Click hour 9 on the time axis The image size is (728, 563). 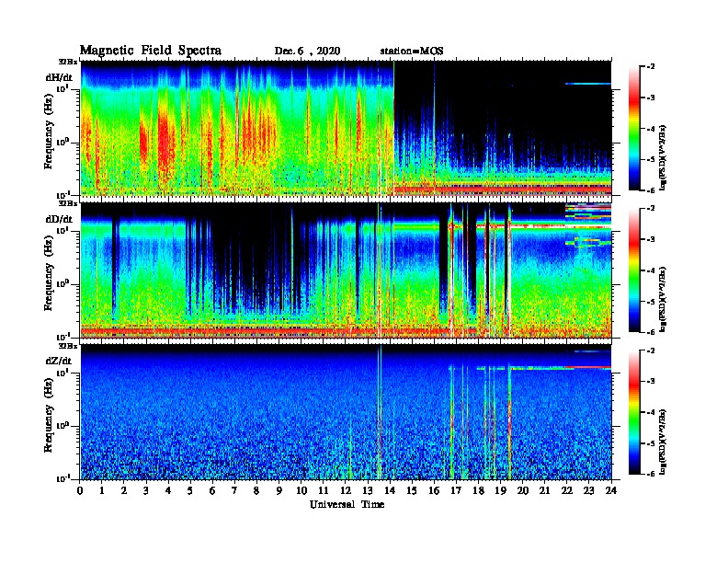pyautogui.click(x=279, y=490)
